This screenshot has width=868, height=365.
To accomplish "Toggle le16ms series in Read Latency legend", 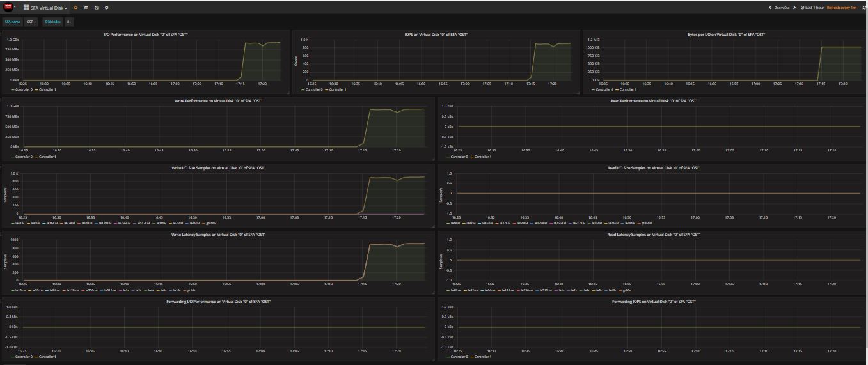I will 456,290.
